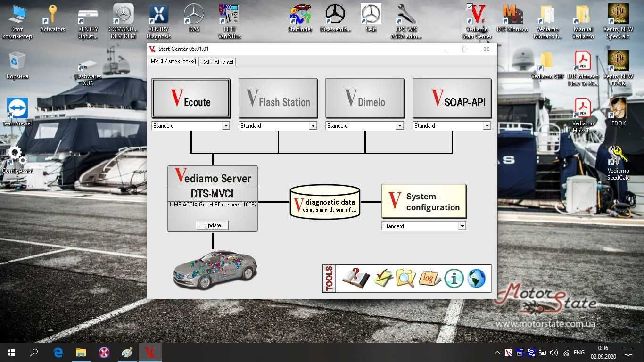Launch the Flash Station button

pyautogui.click(x=278, y=99)
